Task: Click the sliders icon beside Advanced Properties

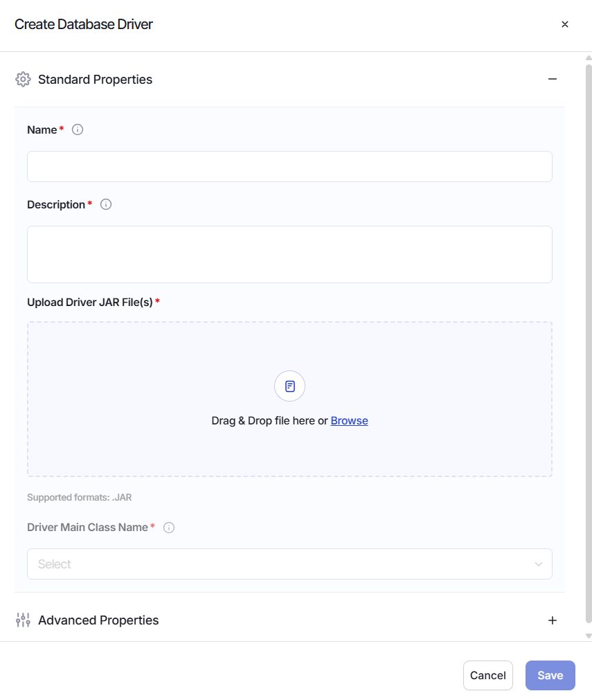Action: pos(23,620)
